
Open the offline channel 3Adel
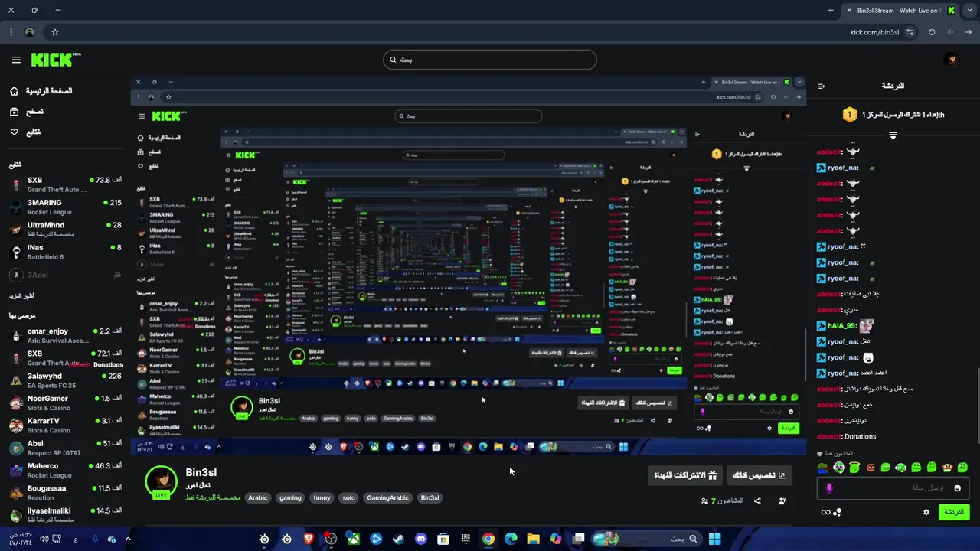pyautogui.click(x=66, y=275)
